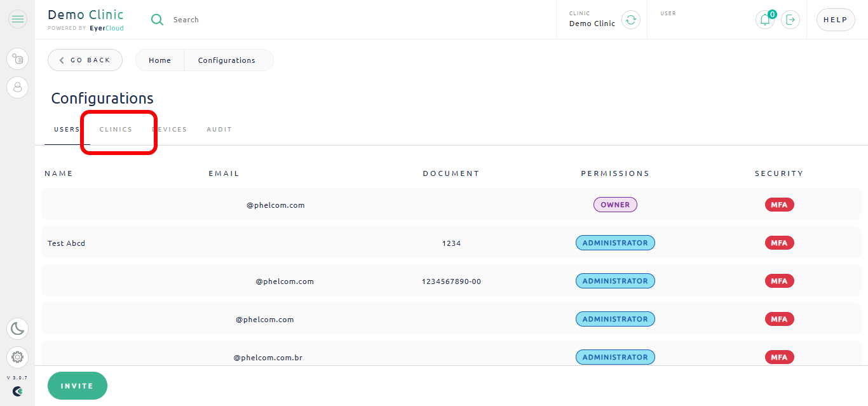Click the Invite button
This screenshot has height=406, width=868.
[x=78, y=386]
